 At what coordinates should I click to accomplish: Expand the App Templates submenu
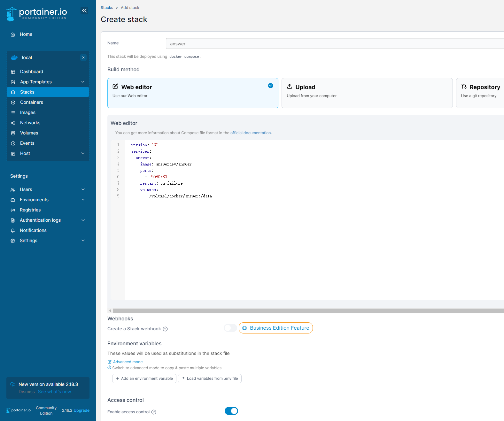pos(83,82)
